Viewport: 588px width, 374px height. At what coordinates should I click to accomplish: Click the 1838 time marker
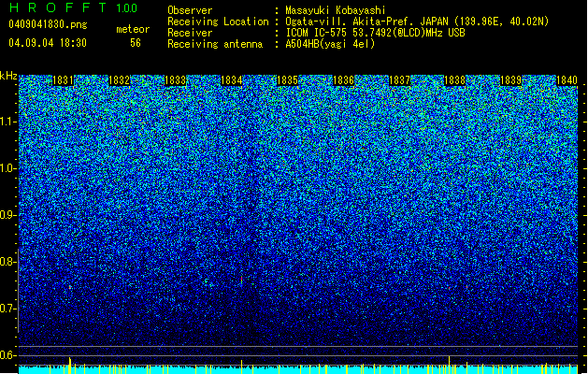pyautogui.click(x=455, y=80)
